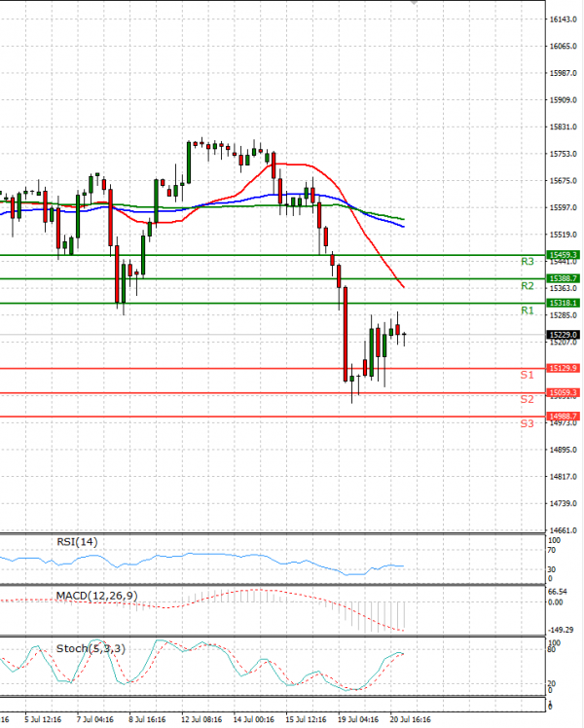Select the R3 level label
The width and height of the screenshot is (584, 728).
tap(527, 262)
